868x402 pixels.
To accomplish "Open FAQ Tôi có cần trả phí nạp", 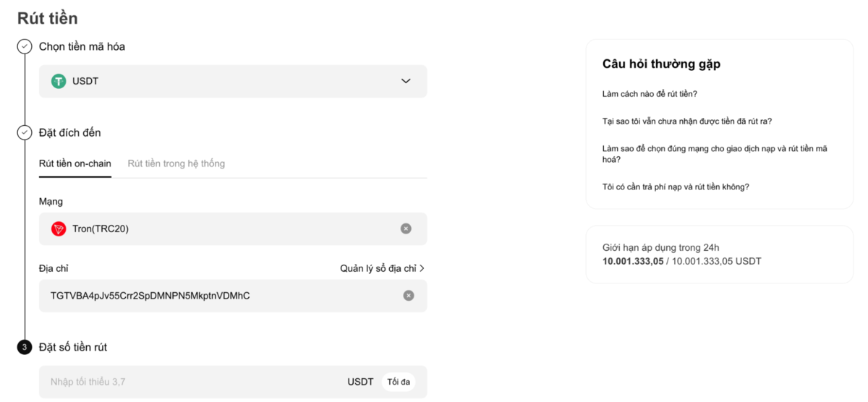I will [x=676, y=187].
